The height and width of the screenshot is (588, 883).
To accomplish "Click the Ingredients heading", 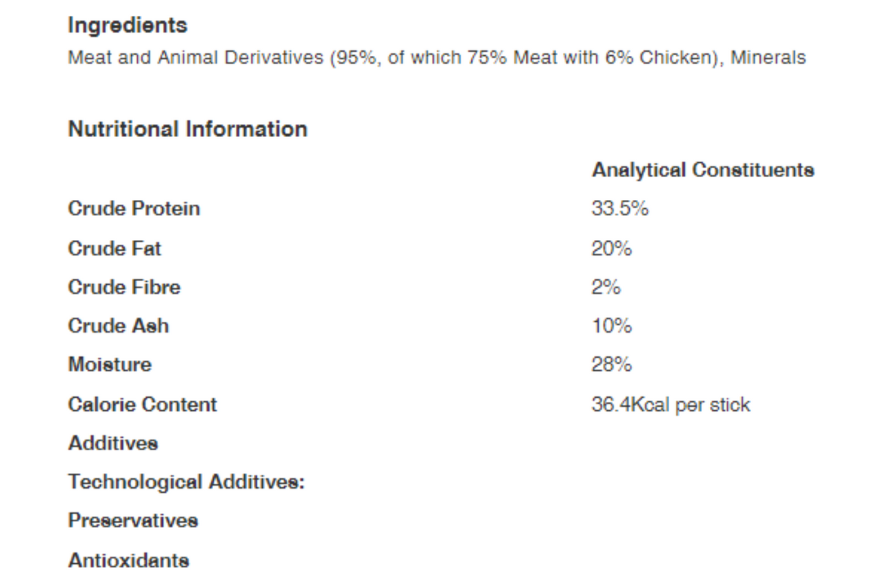I will click(x=127, y=26).
